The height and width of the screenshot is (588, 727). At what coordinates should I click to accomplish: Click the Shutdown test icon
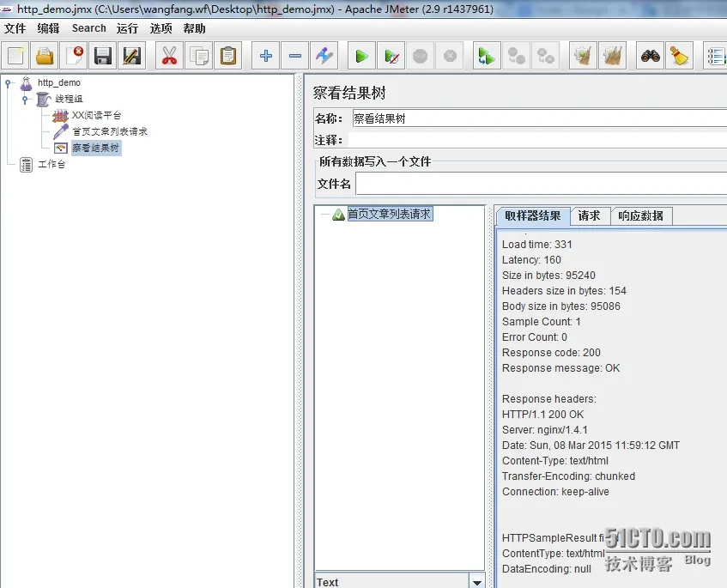tap(450, 56)
